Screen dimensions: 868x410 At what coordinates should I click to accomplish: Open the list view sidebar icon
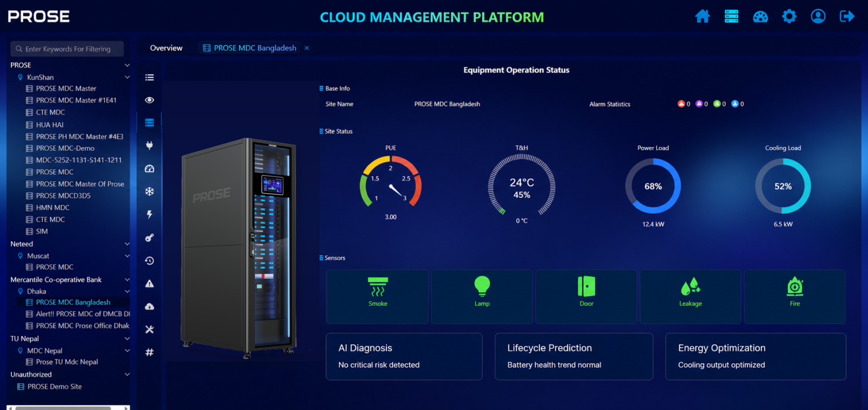click(150, 78)
